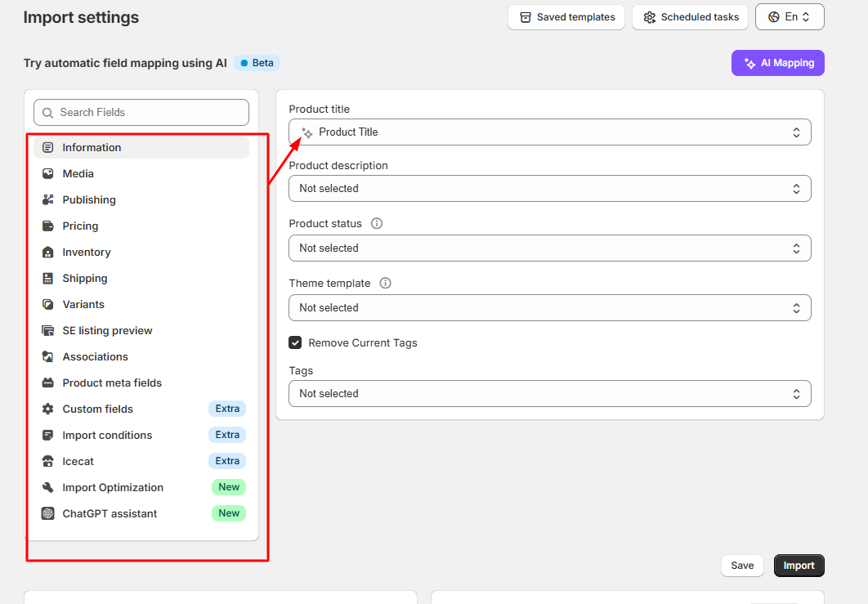
Task: Toggle the Remove Current Tags checkbox
Action: pyautogui.click(x=295, y=342)
